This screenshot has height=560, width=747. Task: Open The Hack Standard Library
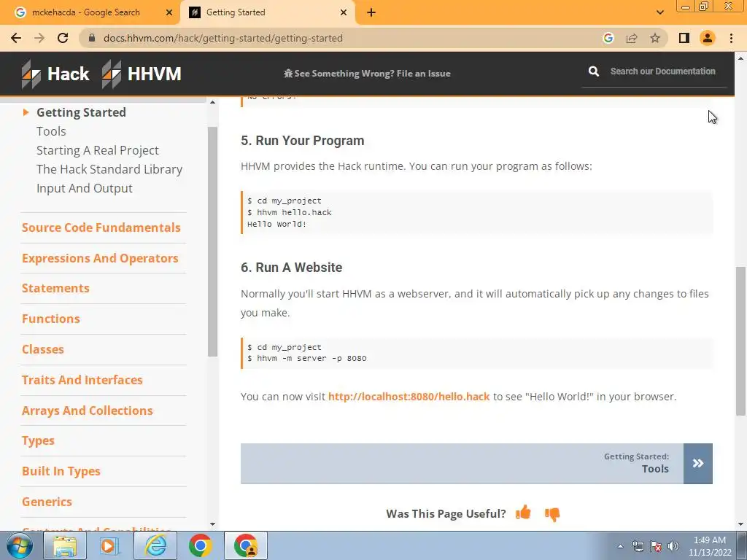(109, 169)
